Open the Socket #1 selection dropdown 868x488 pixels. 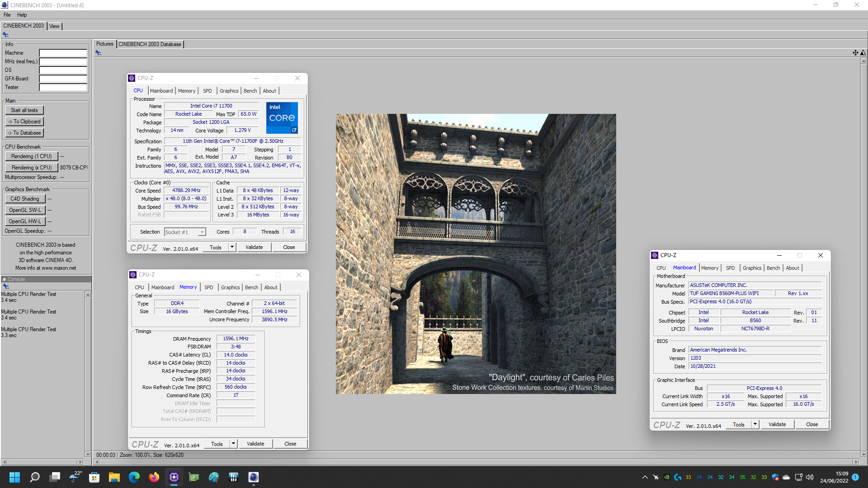pyautogui.click(x=202, y=232)
